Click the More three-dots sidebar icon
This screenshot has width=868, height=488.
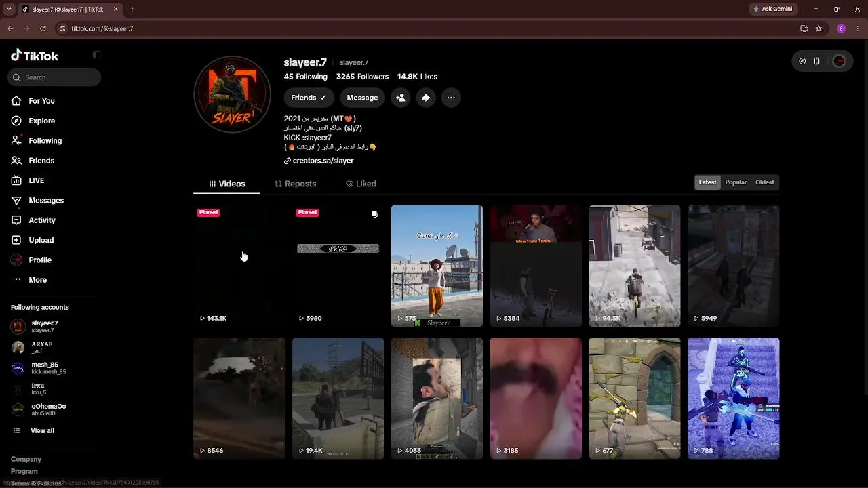click(x=17, y=280)
